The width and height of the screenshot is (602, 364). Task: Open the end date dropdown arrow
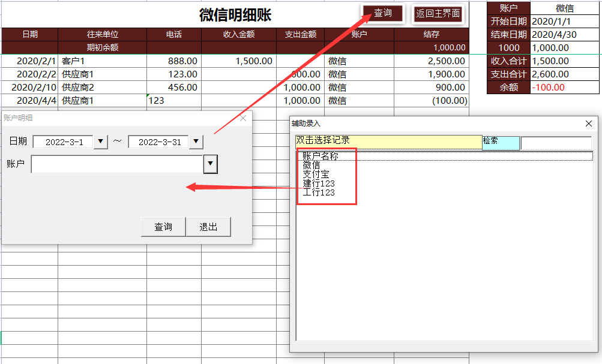pyautogui.click(x=195, y=142)
